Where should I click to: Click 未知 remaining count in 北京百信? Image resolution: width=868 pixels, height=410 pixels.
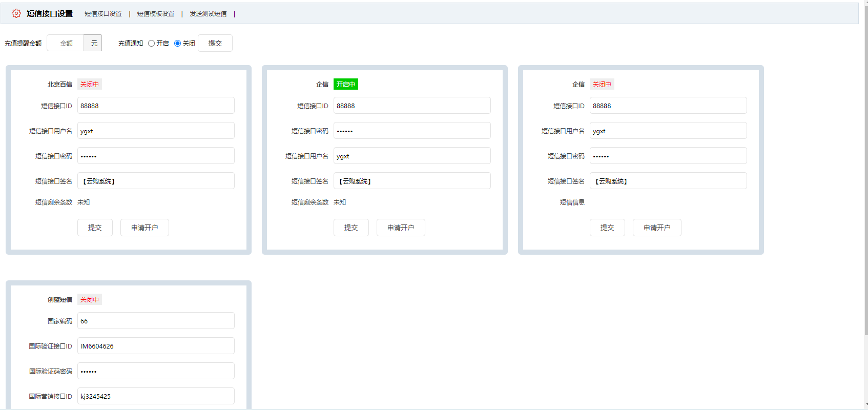84,202
